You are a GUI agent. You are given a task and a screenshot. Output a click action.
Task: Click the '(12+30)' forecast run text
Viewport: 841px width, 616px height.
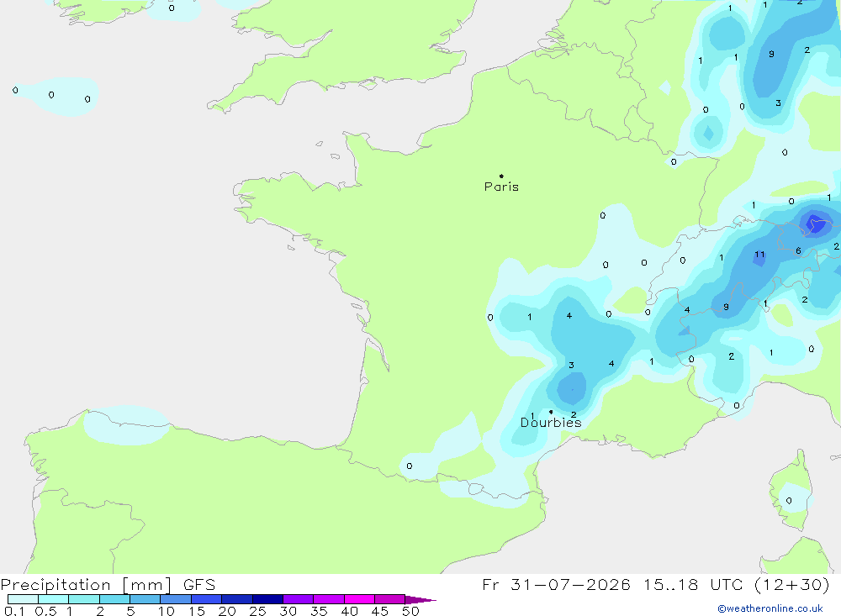pyautogui.click(x=791, y=584)
